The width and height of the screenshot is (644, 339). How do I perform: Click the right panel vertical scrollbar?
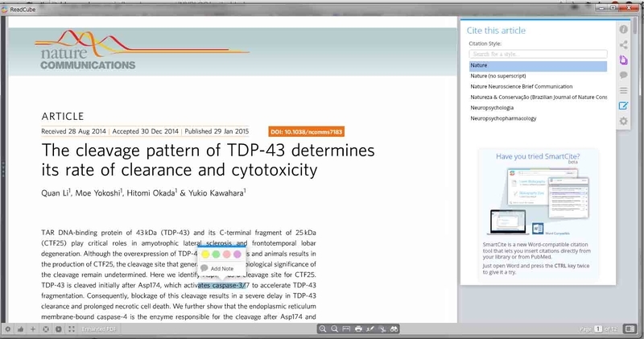636,27
